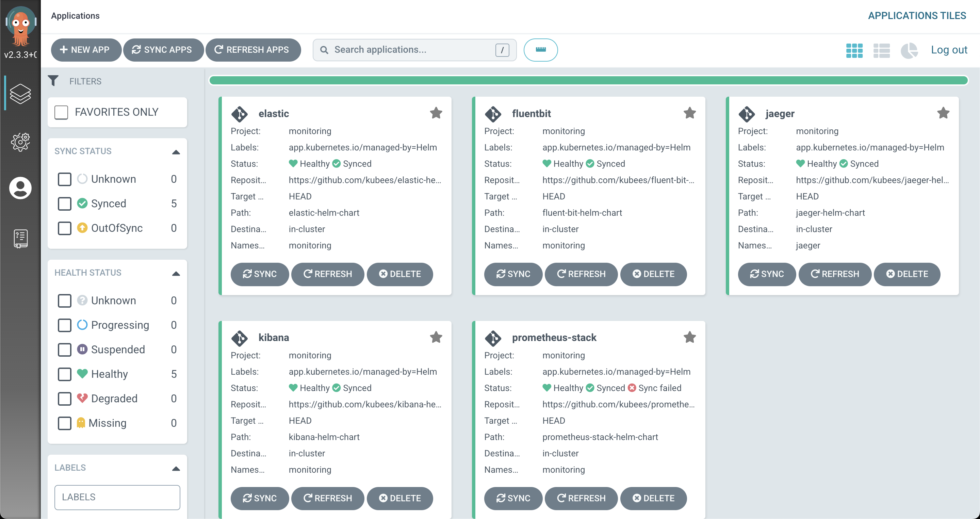Delete the jaeger application
Image resolution: width=980 pixels, height=519 pixels.
[906, 274]
